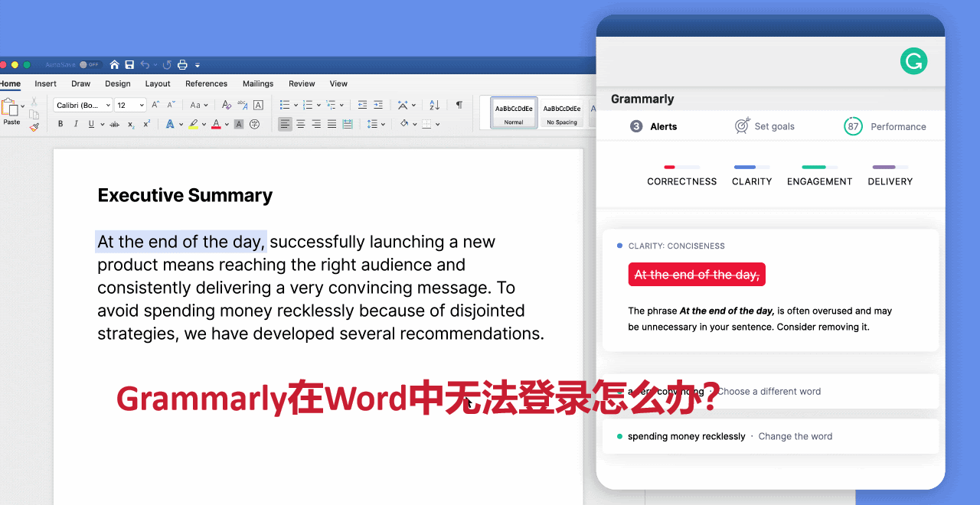Image resolution: width=980 pixels, height=505 pixels.
Task: Toggle Underline formatting
Action: tap(91, 124)
